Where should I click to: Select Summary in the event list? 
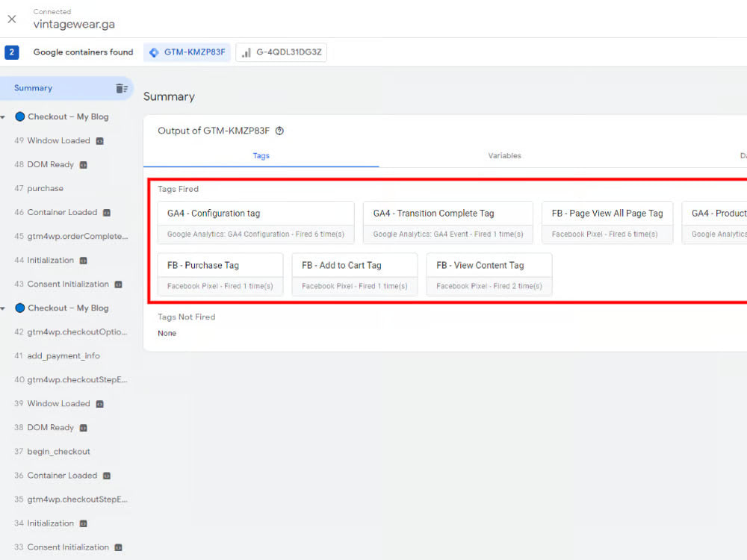(x=66, y=88)
